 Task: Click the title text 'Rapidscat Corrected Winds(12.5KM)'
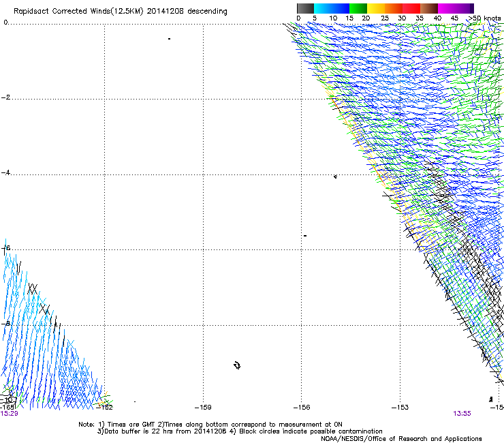click(78, 12)
